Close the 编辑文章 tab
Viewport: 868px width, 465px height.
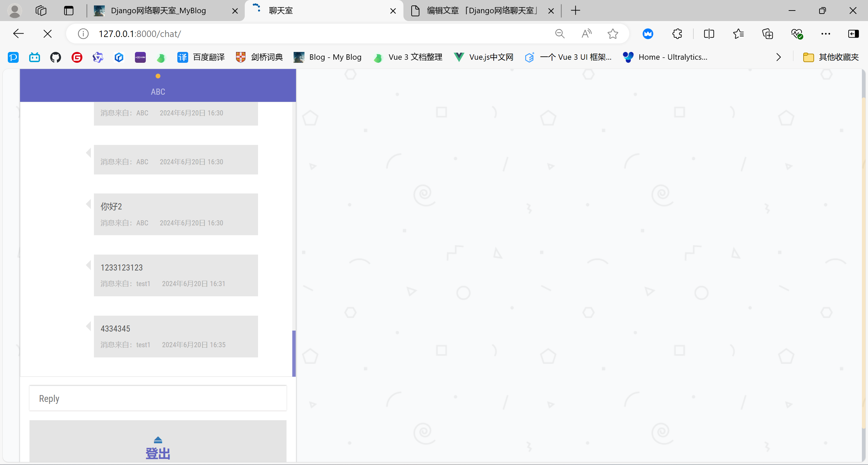click(551, 11)
